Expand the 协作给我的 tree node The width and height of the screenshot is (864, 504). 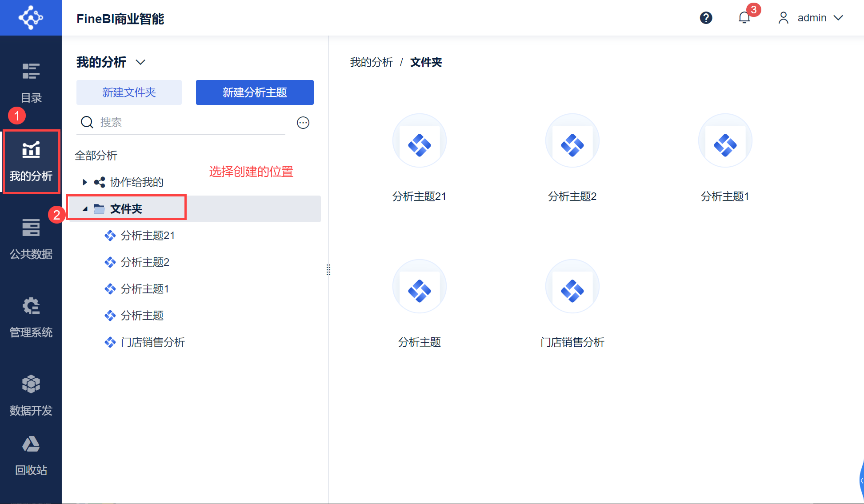84,182
